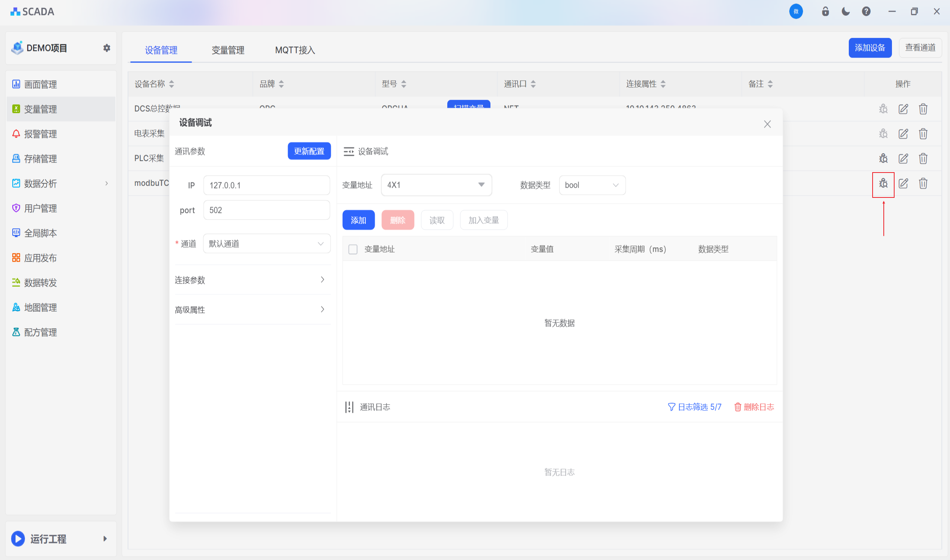
Task: Close the 设备调试 dialog
Action: pos(767,124)
